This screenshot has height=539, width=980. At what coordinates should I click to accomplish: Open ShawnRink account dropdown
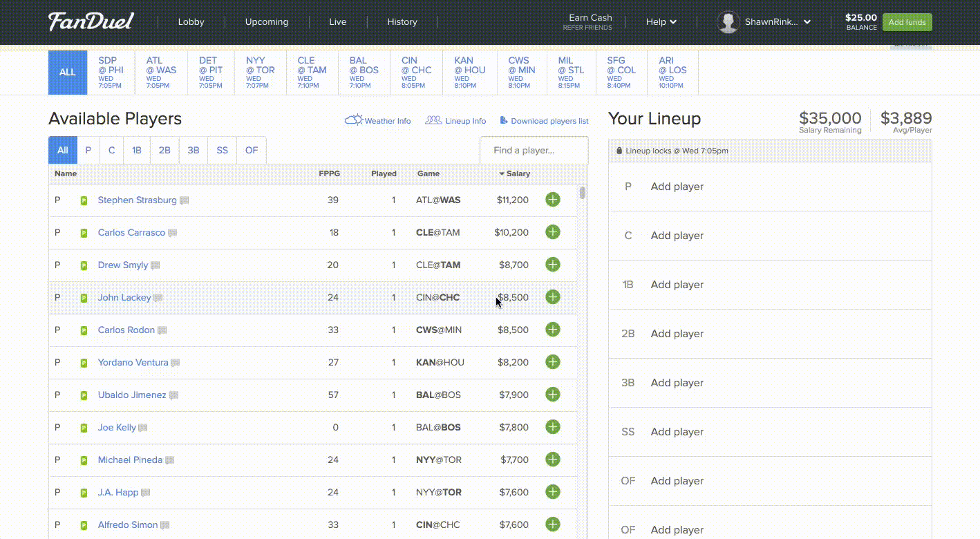(778, 22)
